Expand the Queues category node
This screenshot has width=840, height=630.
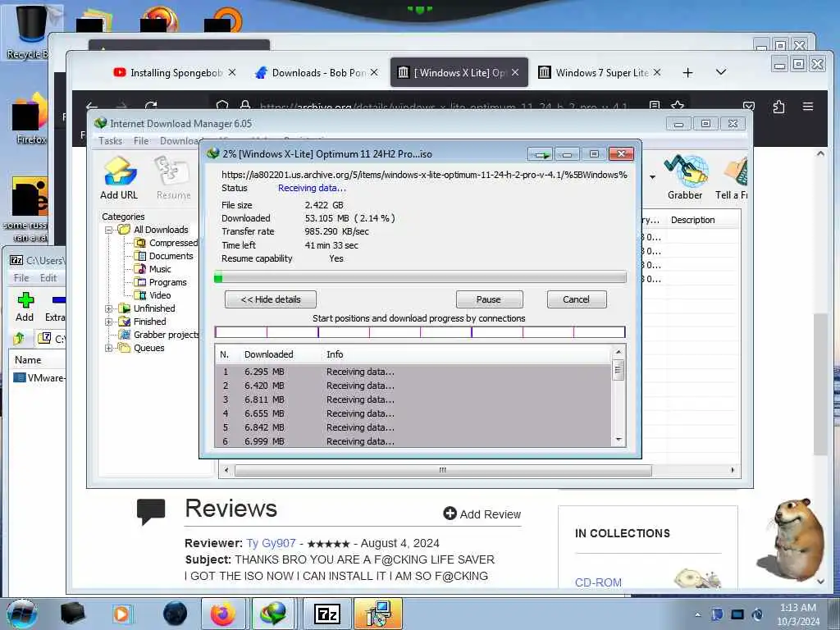coord(109,348)
